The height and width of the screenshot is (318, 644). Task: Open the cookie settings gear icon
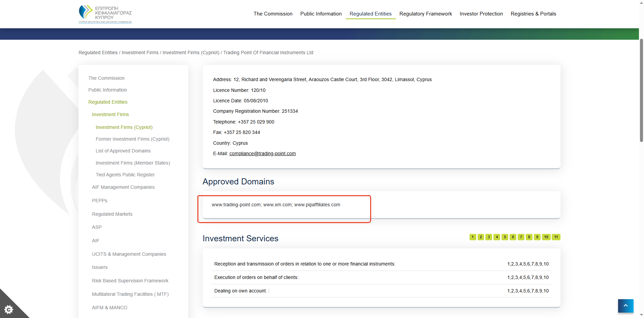(x=9, y=309)
